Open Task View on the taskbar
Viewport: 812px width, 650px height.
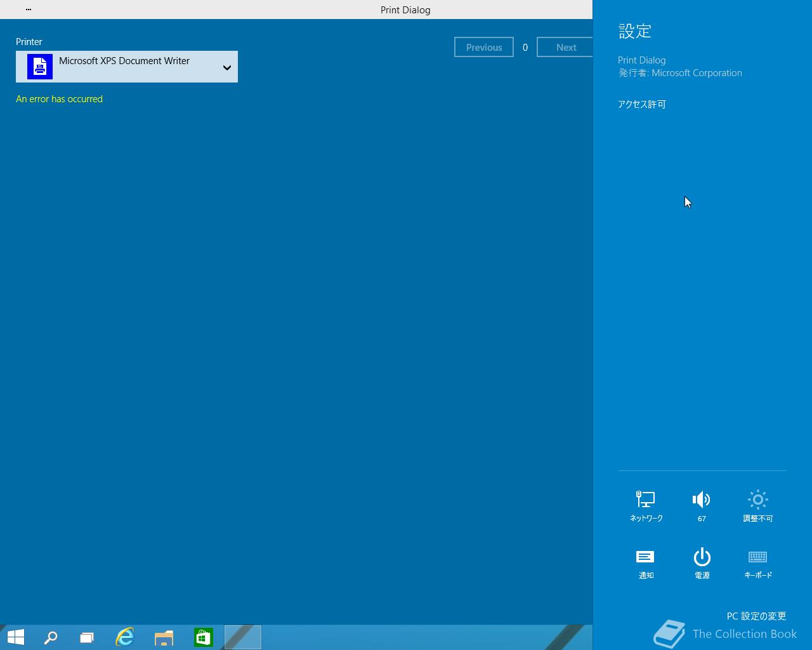coord(87,637)
